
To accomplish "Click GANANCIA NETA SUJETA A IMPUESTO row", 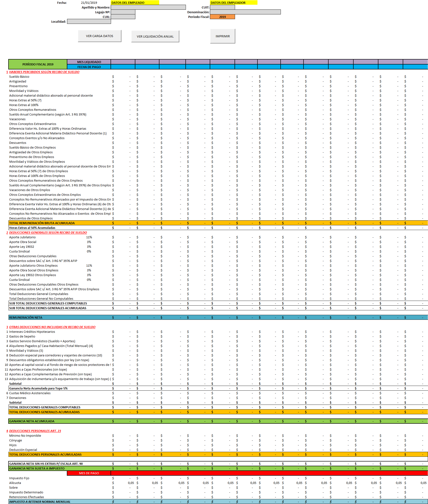I will [218, 468].
